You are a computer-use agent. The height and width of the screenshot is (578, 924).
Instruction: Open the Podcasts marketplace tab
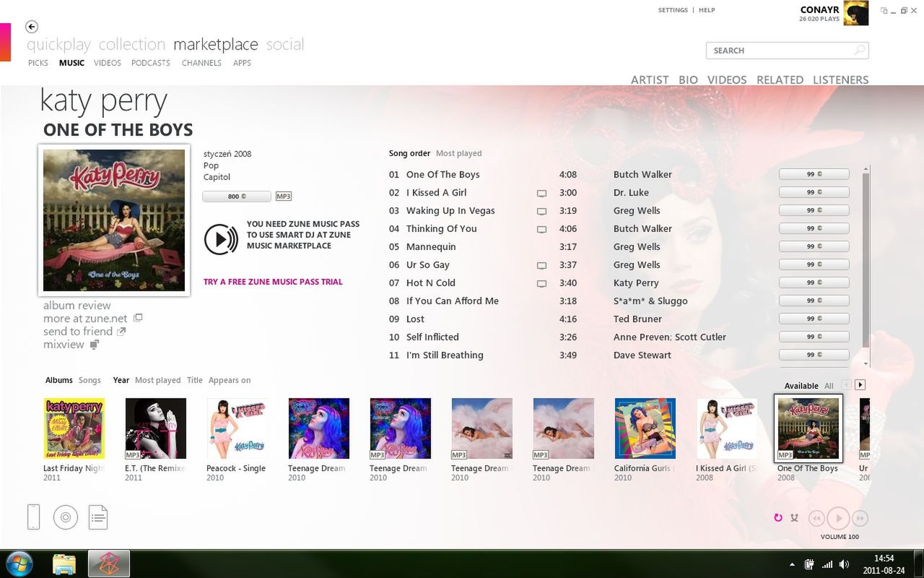tap(151, 63)
